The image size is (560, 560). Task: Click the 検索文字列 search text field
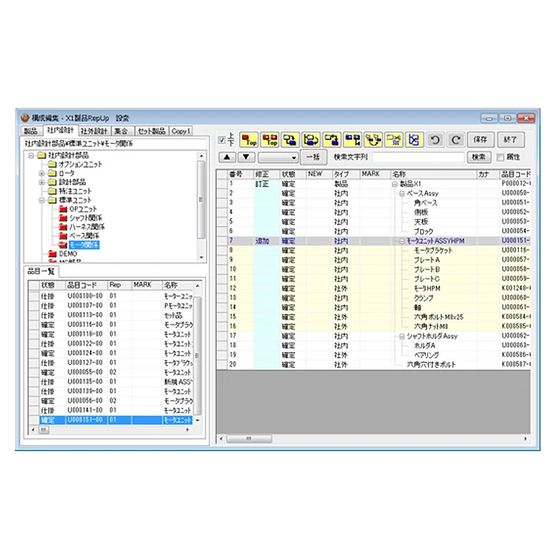pos(418,157)
